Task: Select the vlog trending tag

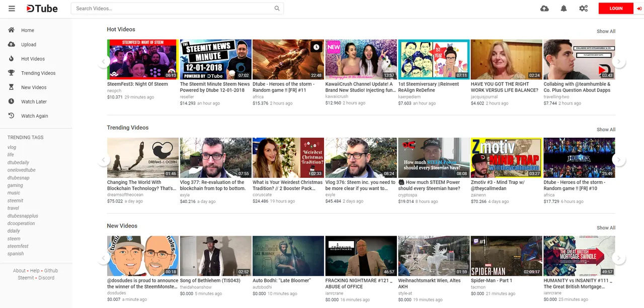Action: point(12,147)
